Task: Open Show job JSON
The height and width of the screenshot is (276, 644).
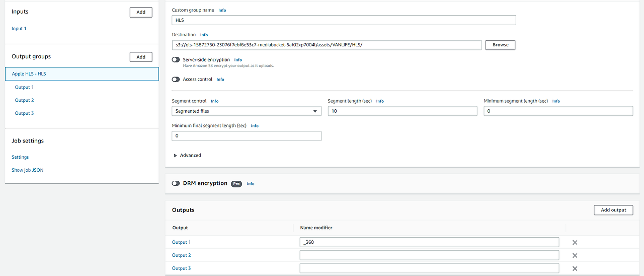Action: coord(28,170)
